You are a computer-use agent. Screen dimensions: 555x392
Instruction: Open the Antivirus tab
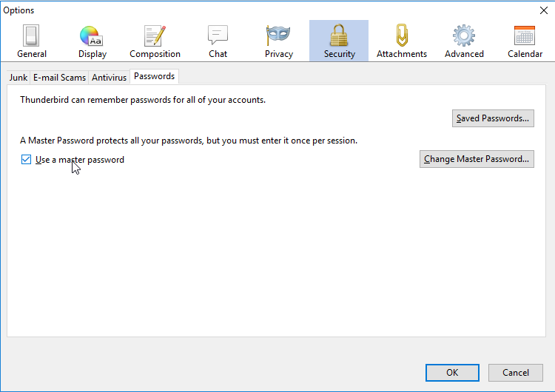[x=109, y=78]
